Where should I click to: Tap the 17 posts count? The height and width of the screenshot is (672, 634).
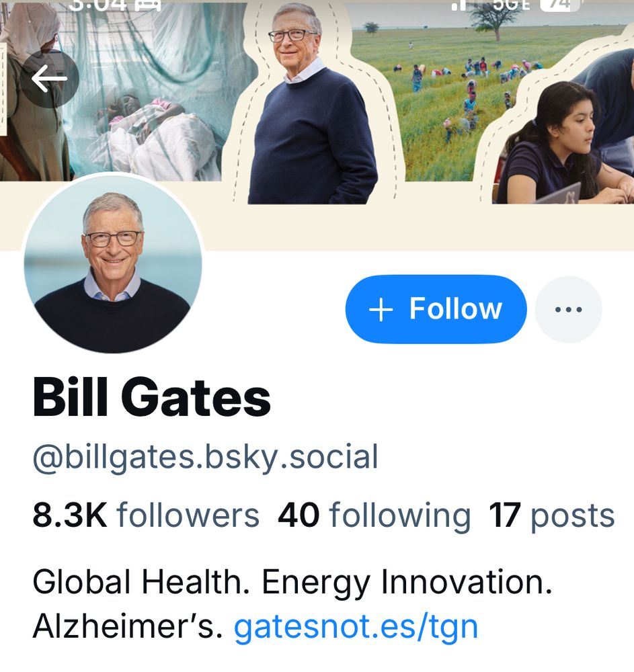[x=552, y=515]
